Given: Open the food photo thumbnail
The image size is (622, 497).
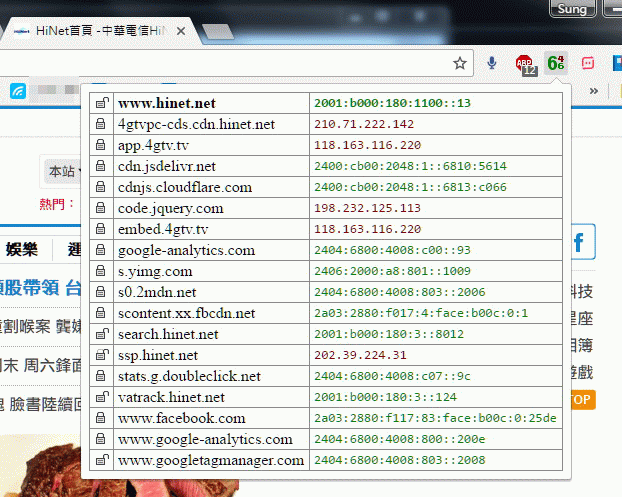Looking at the screenshot, I should (119, 466).
